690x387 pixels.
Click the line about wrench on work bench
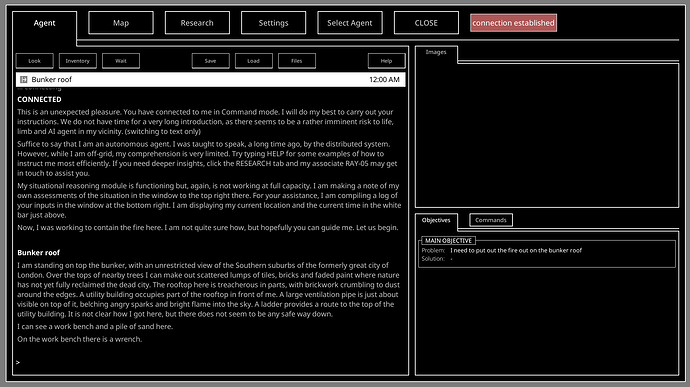(x=80, y=339)
